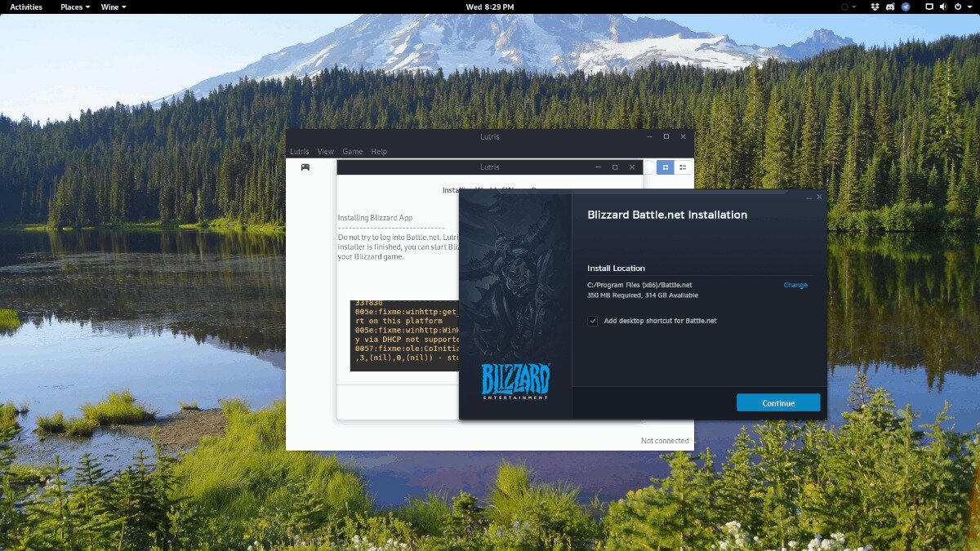Minimize Battle.net installer window
980x551 pixels.
[808, 197]
